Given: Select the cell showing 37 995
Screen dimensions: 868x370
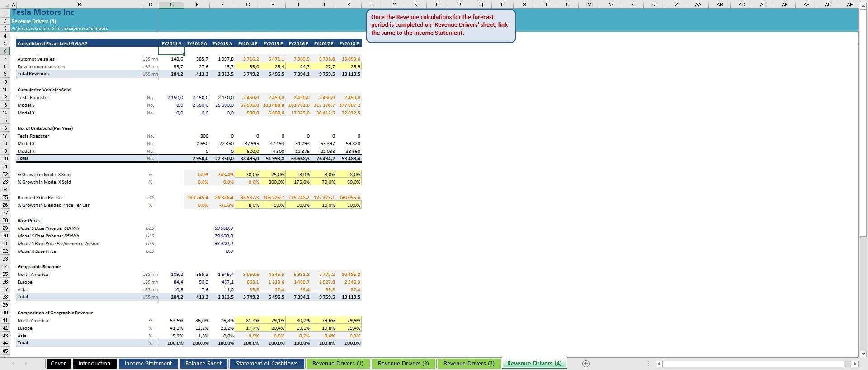Looking at the screenshot, I should [247, 143].
